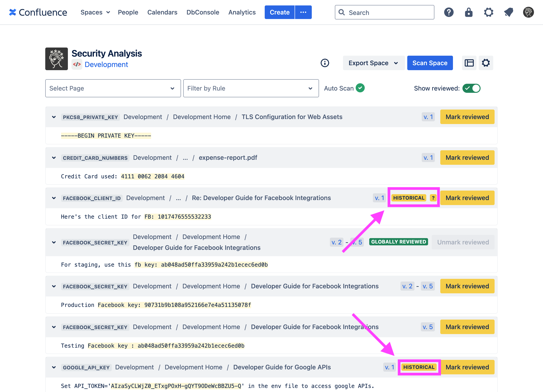Collapse the PKCS8_PRIVATE_KEY finding row

click(x=54, y=117)
